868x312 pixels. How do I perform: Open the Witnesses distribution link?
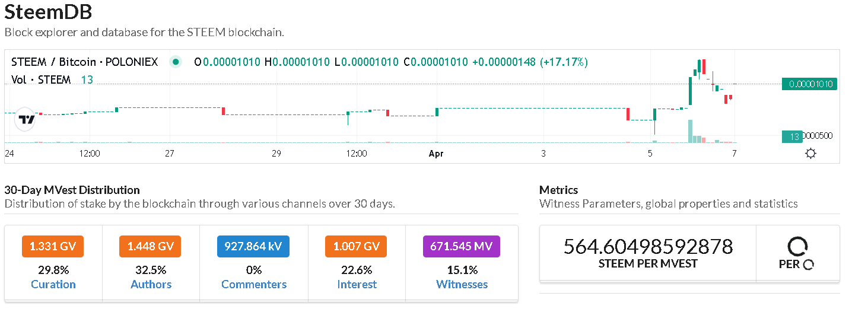462,284
